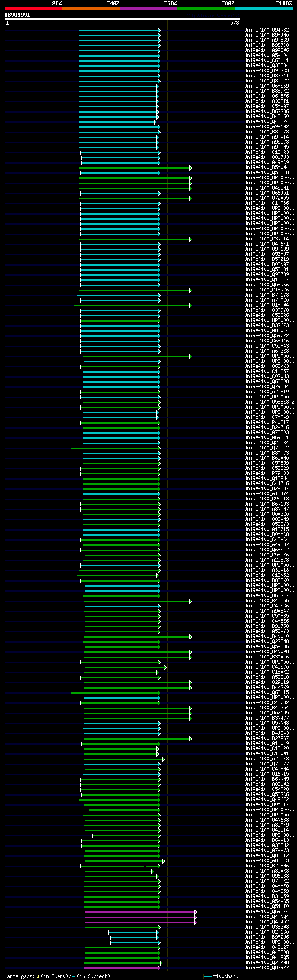The width and height of the screenshot is (297, 980).
Task: Open hit UniRef100_B9HJM0
Action: [x=266, y=35]
